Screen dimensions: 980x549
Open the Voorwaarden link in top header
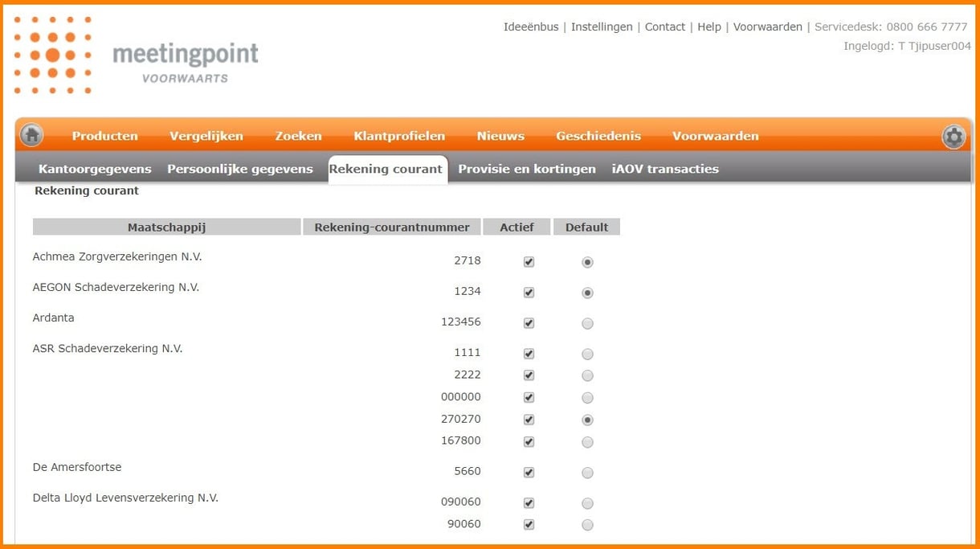[x=768, y=27]
